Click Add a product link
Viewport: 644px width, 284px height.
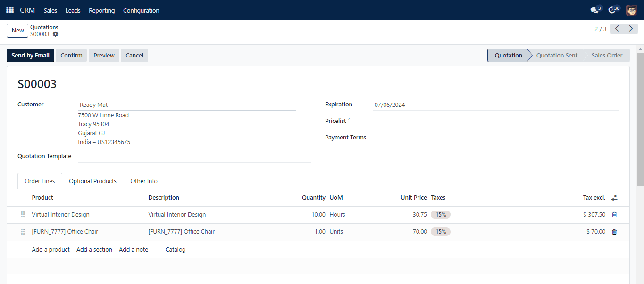click(x=50, y=250)
